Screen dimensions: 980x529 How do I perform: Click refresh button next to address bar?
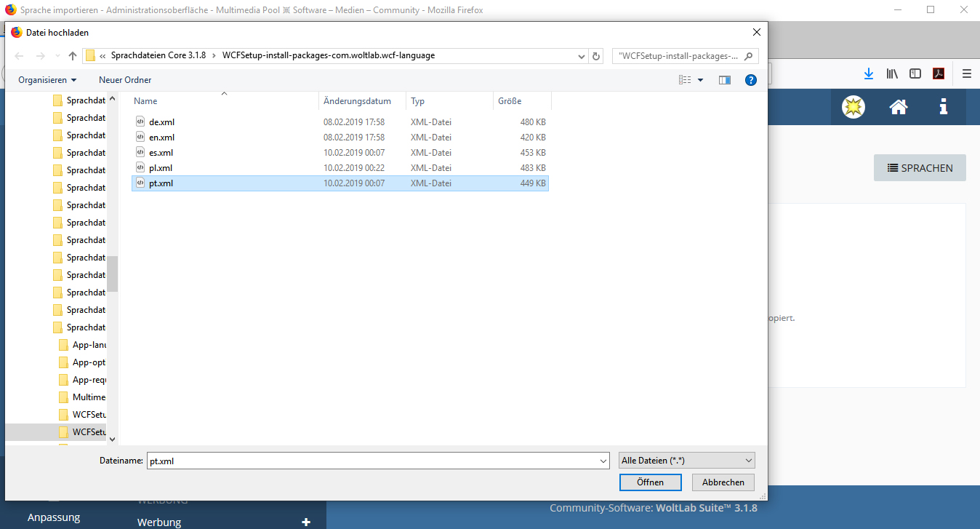(597, 56)
